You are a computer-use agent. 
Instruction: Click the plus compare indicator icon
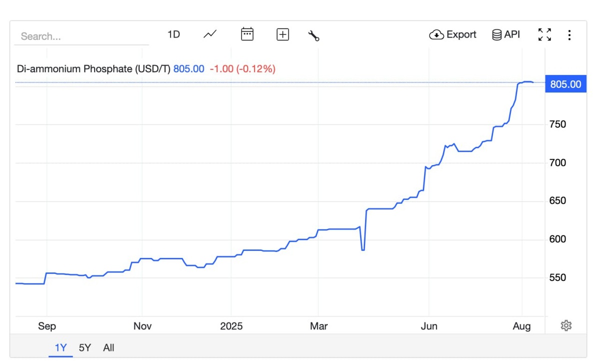click(x=282, y=34)
